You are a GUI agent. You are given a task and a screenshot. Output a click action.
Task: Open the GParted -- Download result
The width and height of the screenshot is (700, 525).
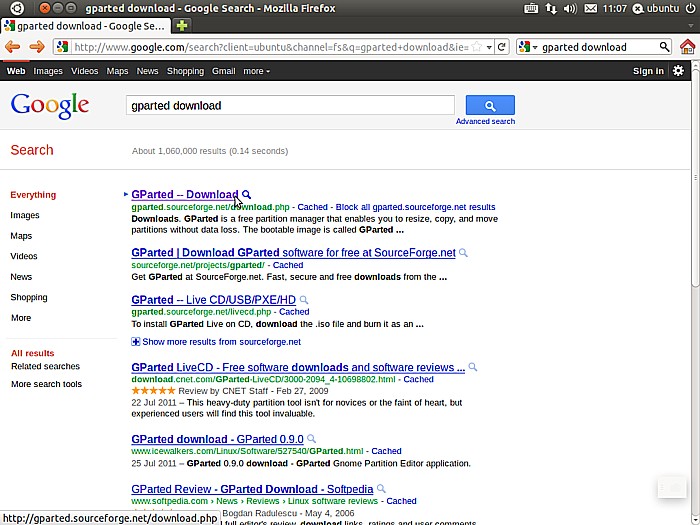click(185, 195)
